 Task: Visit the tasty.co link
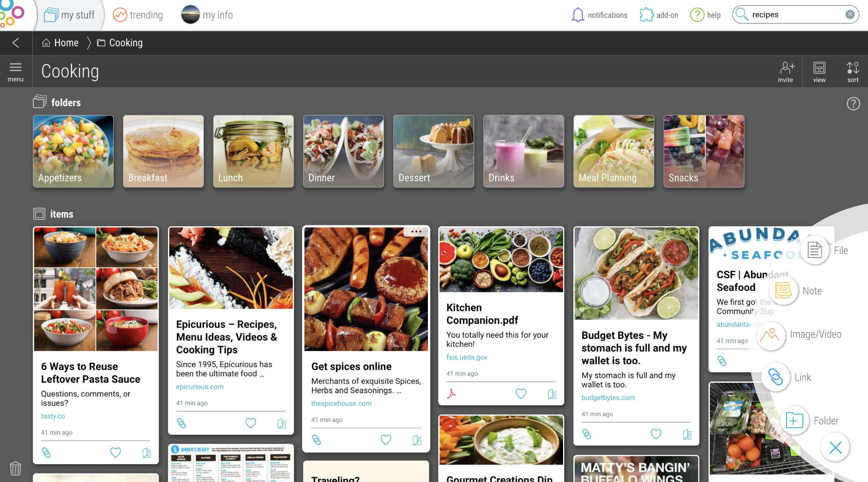pos(53,416)
